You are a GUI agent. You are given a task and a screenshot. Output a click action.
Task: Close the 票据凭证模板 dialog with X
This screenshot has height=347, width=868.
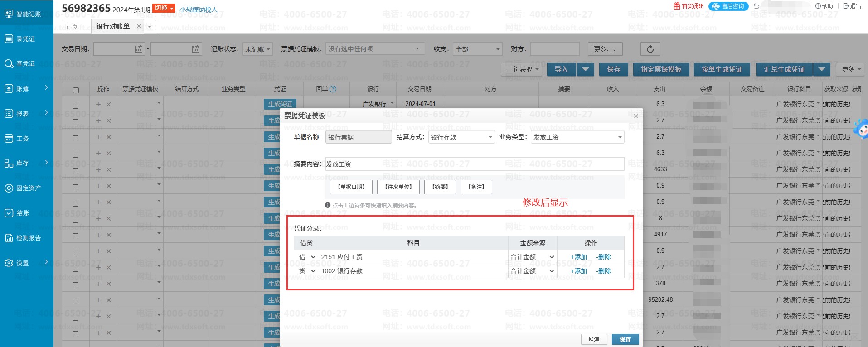(x=635, y=116)
